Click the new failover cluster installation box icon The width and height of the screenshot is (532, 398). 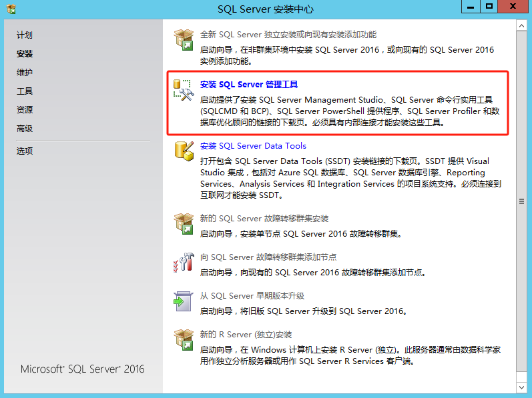point(184,223)
